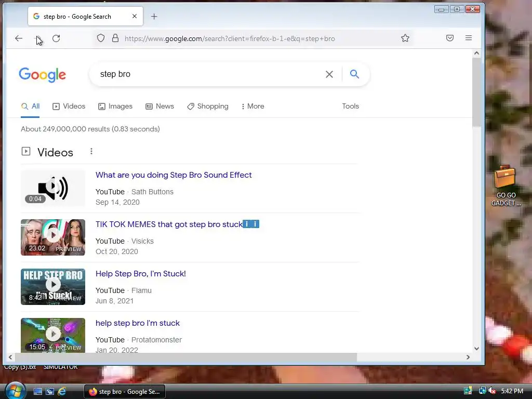Click the horizontal scrollbar thumb
Image resolution: width=532 pixels, height=399 pixels.
186,357
